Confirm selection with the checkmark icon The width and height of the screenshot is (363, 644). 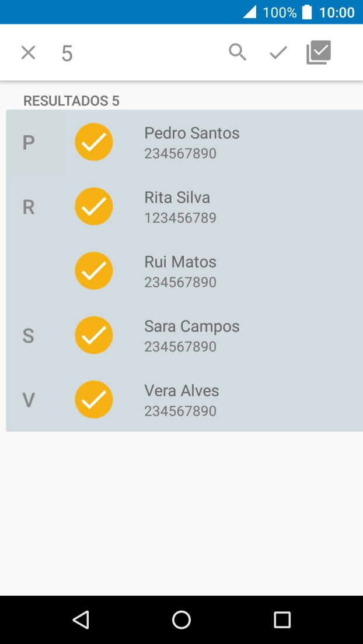(277, 52)
